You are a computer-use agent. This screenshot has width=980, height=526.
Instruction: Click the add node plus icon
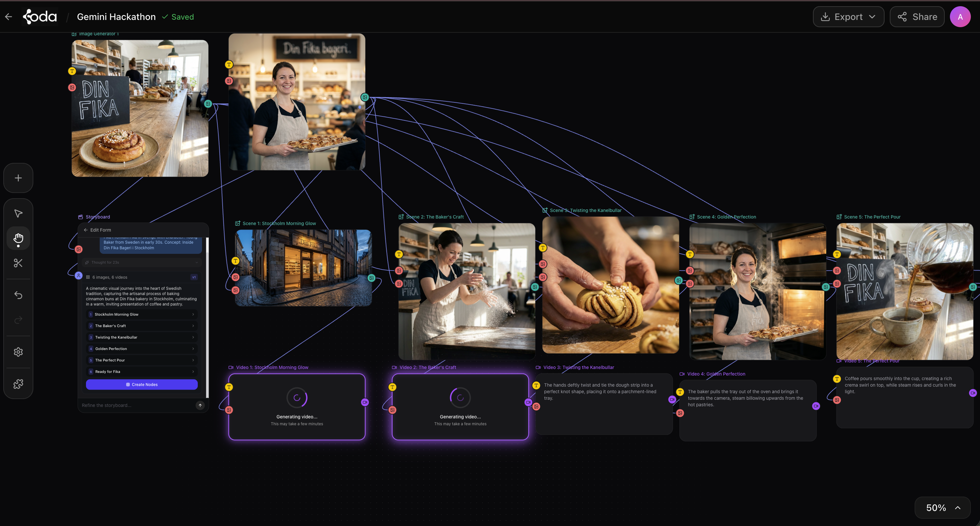click(18, 178)
